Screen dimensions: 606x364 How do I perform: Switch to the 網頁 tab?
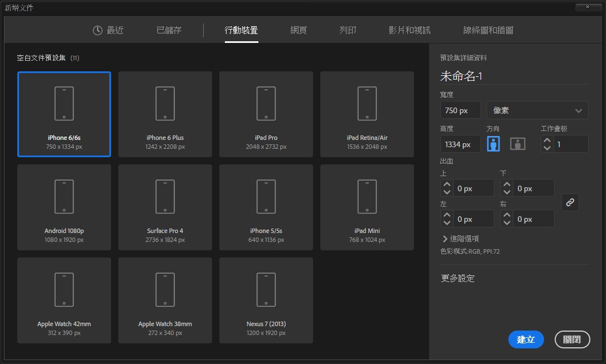click(x=299, y=30)
